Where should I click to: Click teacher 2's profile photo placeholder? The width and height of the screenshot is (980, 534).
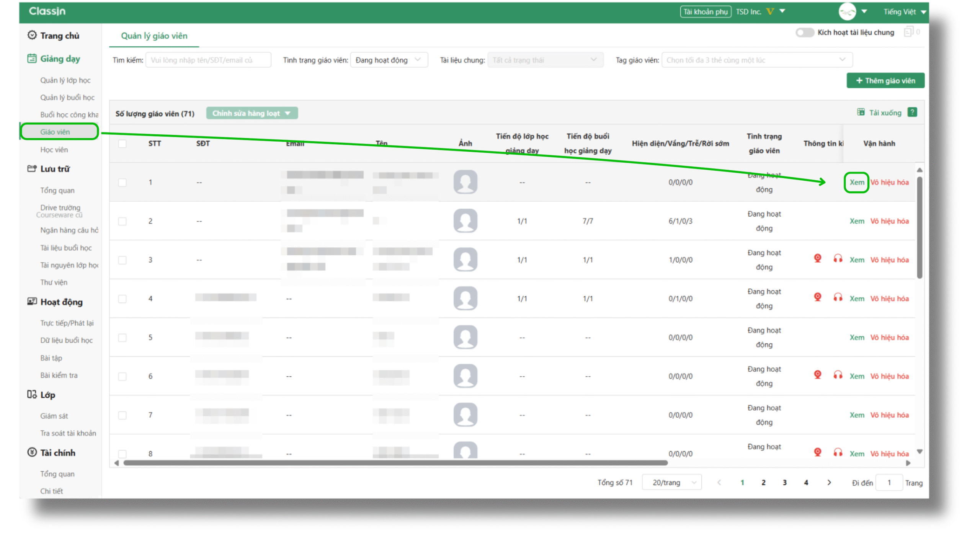tap(465, 221)
